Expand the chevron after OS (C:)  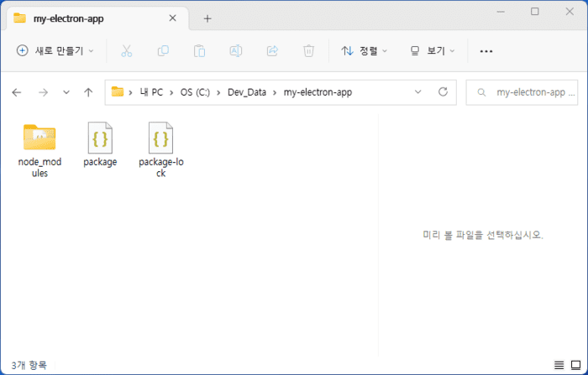pos(218,92)
